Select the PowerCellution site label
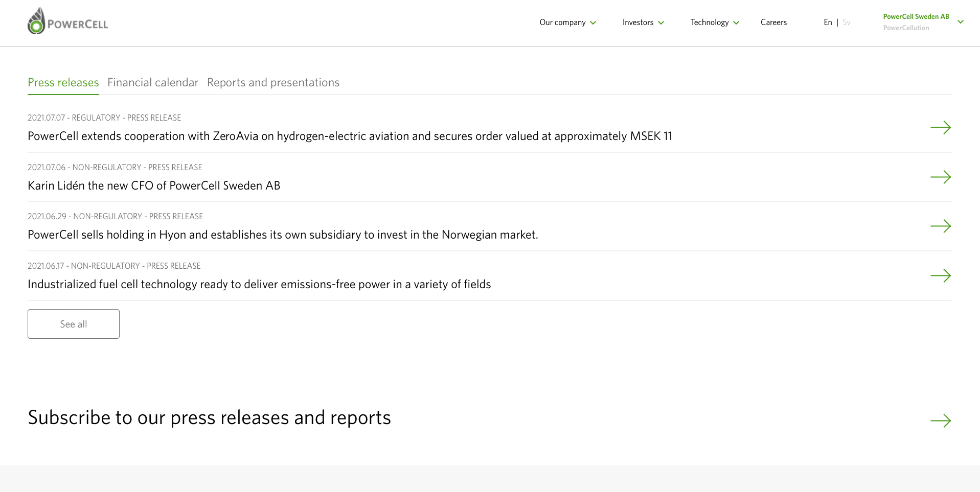Screen dimensions: 980x492 (x=906, y=28)
